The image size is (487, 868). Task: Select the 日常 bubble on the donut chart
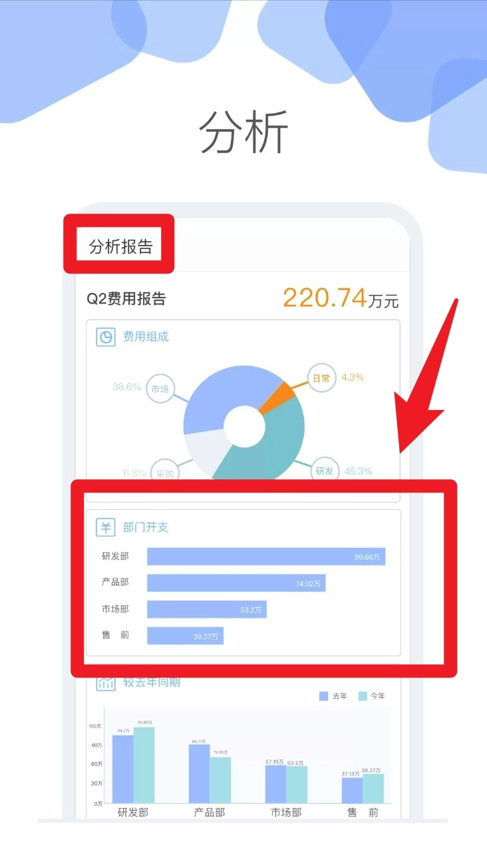tap(321, 378)
